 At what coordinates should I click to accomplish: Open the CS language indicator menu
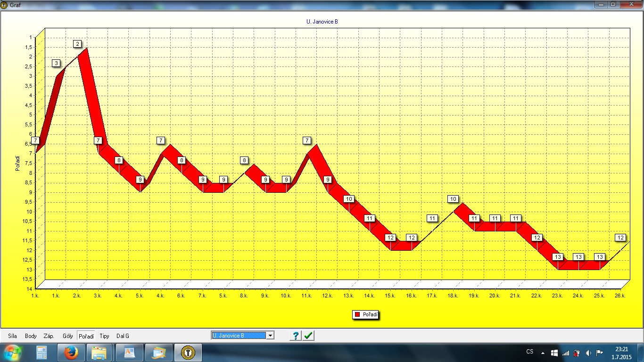(529, 352)
